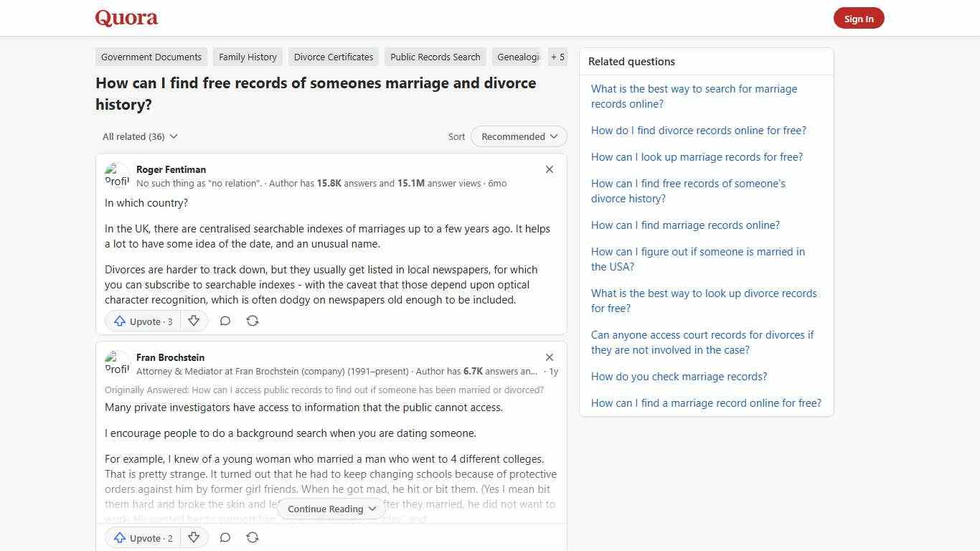The image size is (980, 551).
Task: Expand the All related (36) filter
Action: [139, 136]
